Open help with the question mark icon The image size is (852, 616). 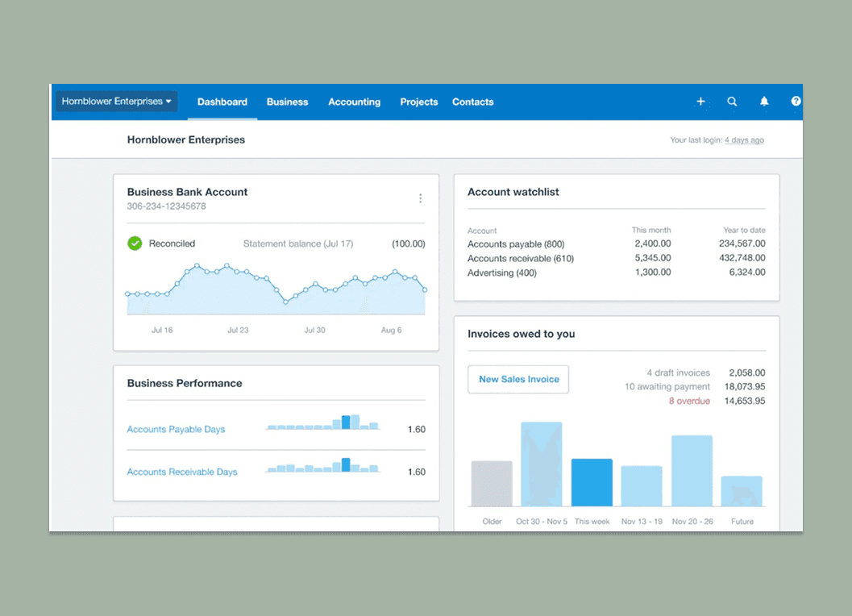(x=796, y=102)
